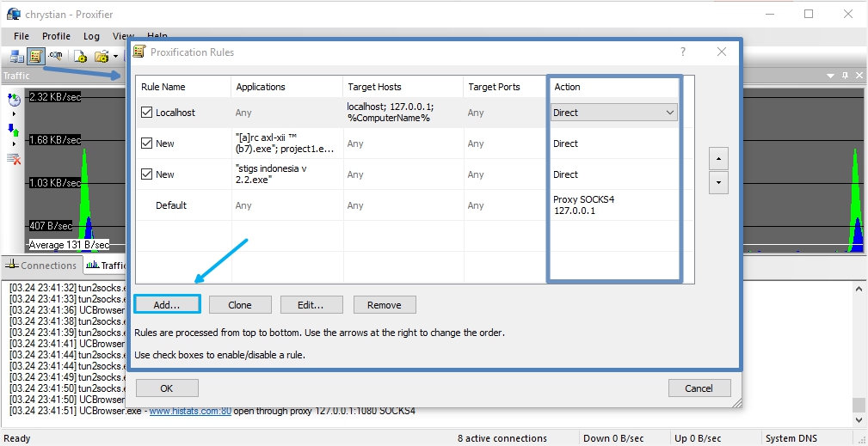Click the Traffic panel pin icon
868x446 pixels.
pyautogui.click(x=845, y=75)
